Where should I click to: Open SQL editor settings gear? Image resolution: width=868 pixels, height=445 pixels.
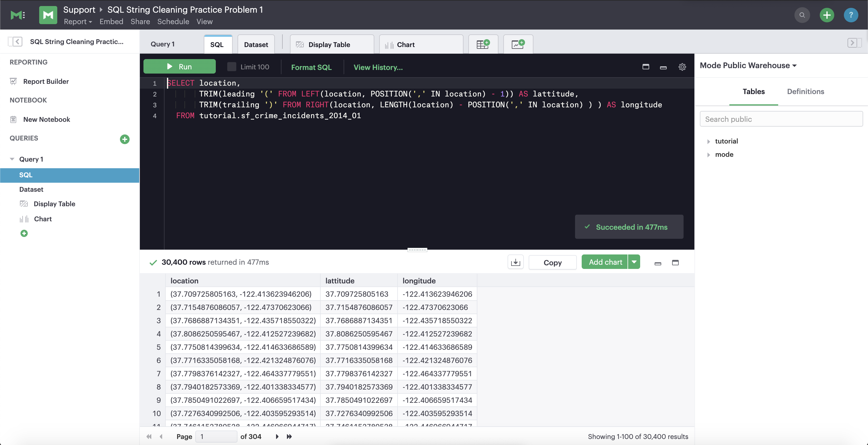[x=682, y=67]
